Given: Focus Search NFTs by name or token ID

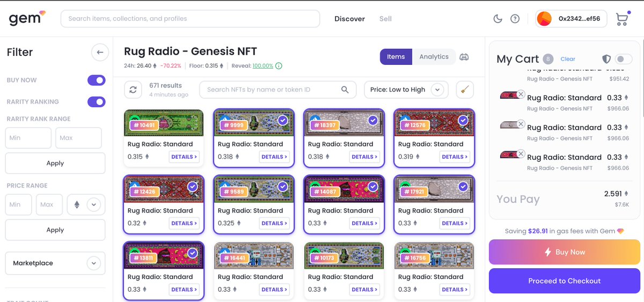Looking at the screenshot, I should (x=277, y=90).
